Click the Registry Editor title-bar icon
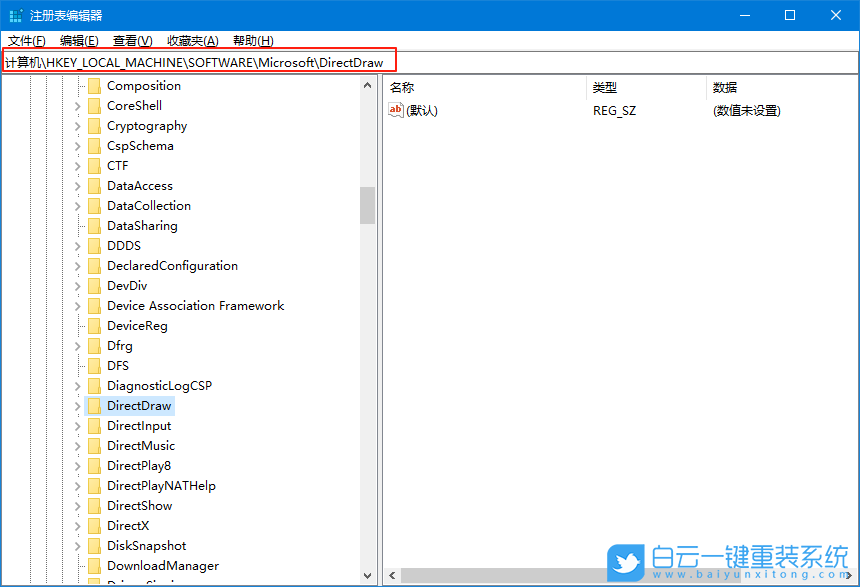 [x=14, y=15]
